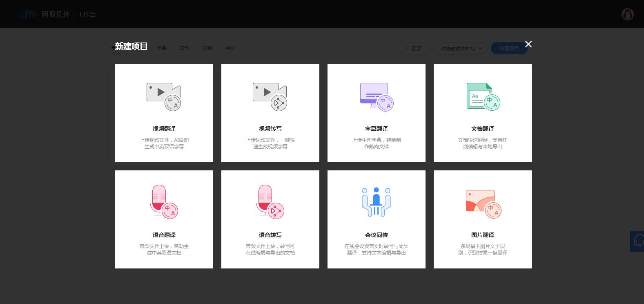Open the user avatar menu
The image size is (644, 304).
[x=628, y=14]
